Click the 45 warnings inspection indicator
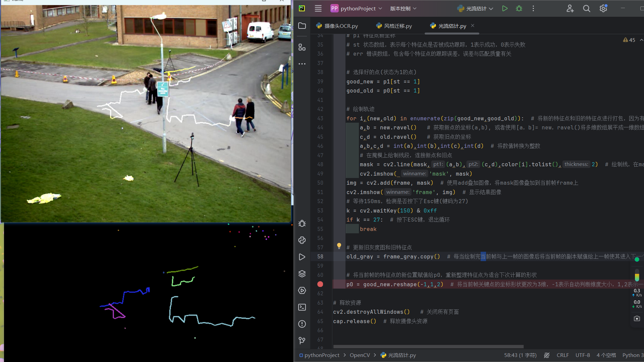 click(x=629, y=40)
